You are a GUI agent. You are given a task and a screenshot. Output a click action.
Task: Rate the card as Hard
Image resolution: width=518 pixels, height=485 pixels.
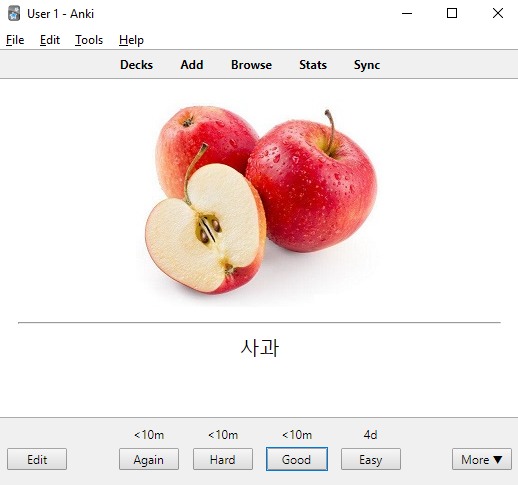click(x=223, y=459)
